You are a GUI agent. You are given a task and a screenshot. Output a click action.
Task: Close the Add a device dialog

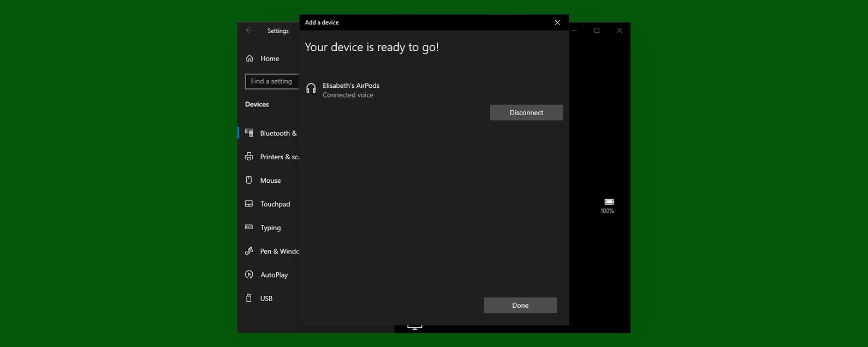pyautogui.click(x=557, y=22)
